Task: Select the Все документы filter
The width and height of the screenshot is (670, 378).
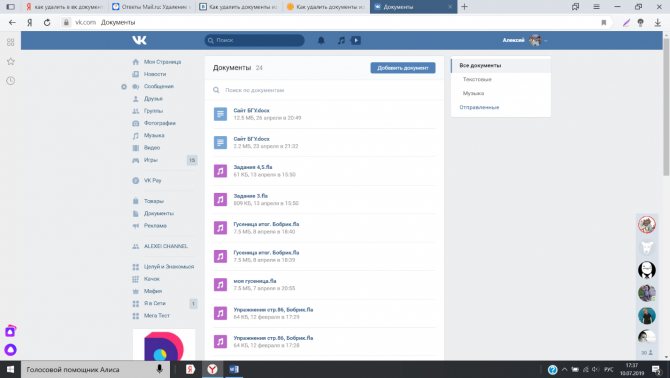Action: 501,65
